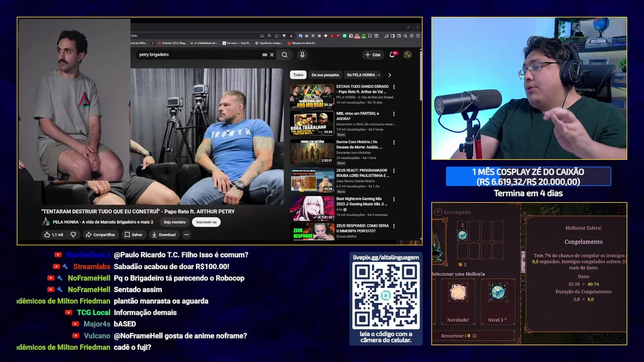Click the Seja membro button
Image resolution: width=644 pixels, height=362 pixels.
point(175,222)
